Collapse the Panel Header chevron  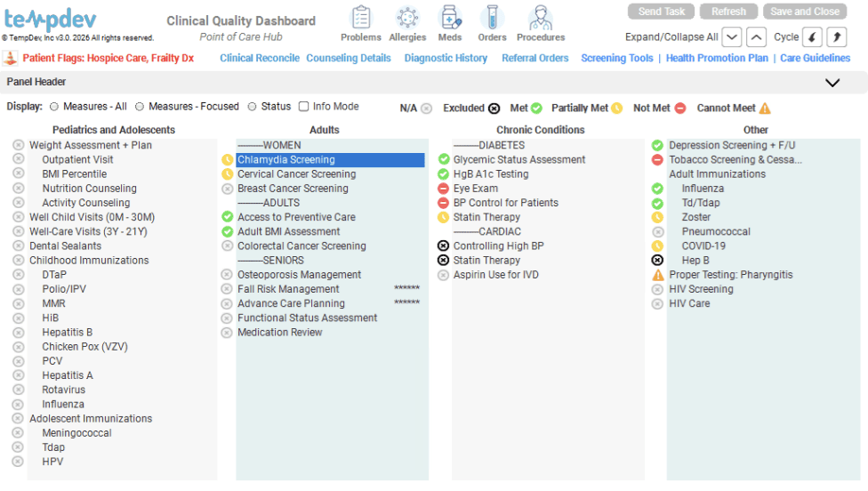tap(832, 83)
